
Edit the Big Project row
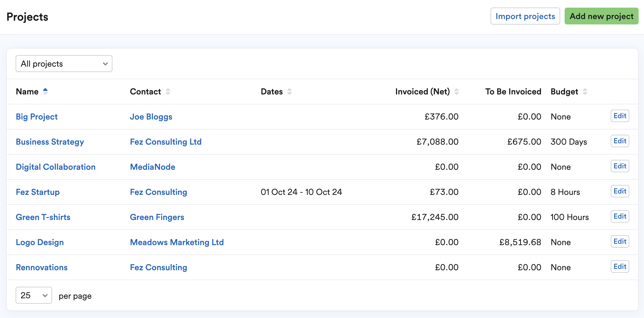coord(620,116)
